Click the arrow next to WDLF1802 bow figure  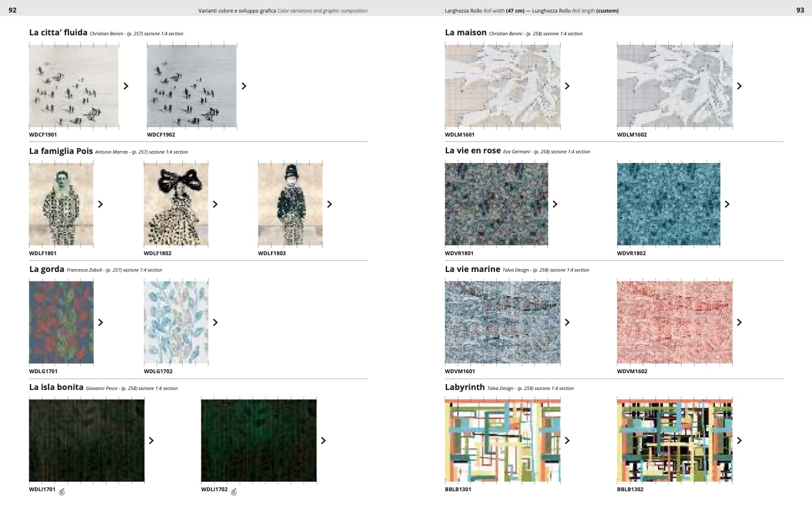tap(215, 204)
